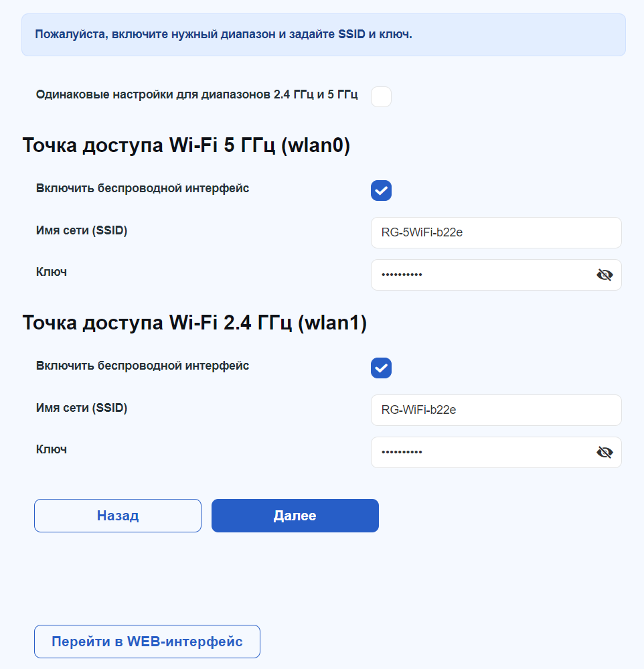Click the RG-5WiFi-b22e SSID field
The image size is (644, 669).
coord(495,232)
